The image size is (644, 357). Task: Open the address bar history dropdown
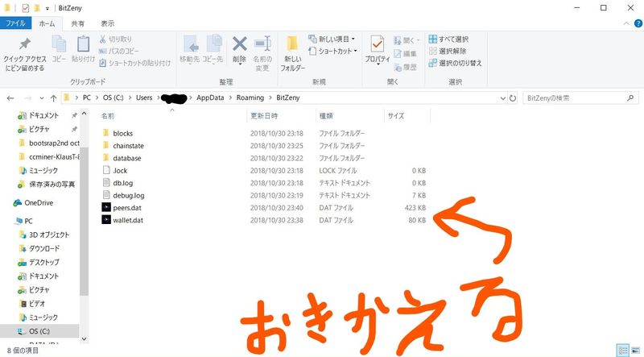pyautogui.click(x=502, y=98)
